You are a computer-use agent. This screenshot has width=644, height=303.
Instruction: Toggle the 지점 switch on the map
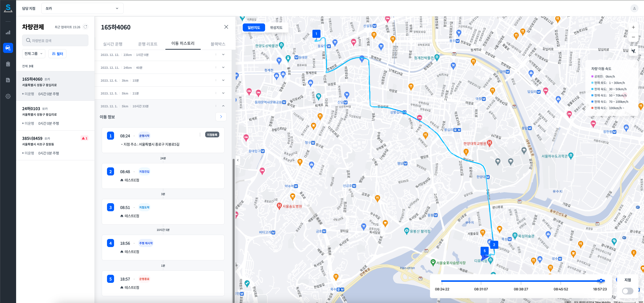(627, 291)
